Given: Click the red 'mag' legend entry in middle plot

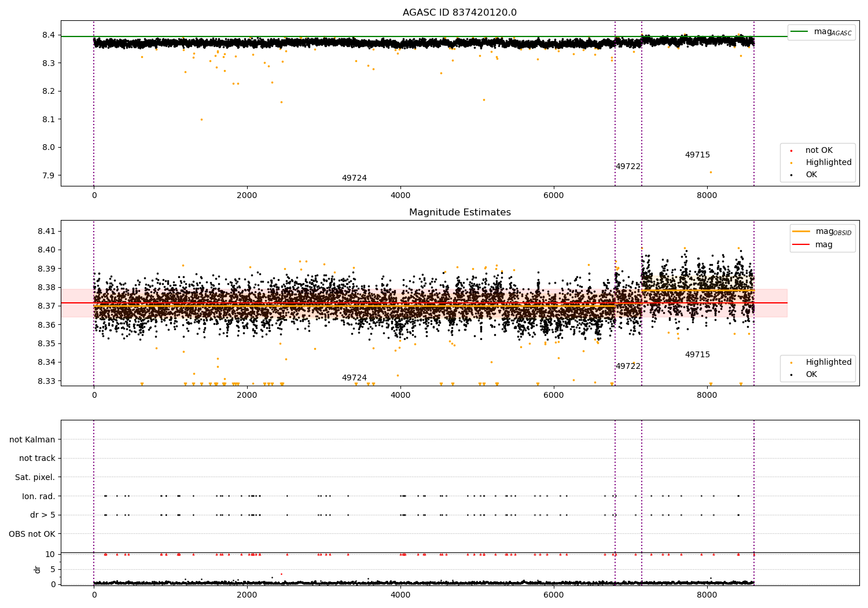Looking at the screenshot, I should point(813,244).
